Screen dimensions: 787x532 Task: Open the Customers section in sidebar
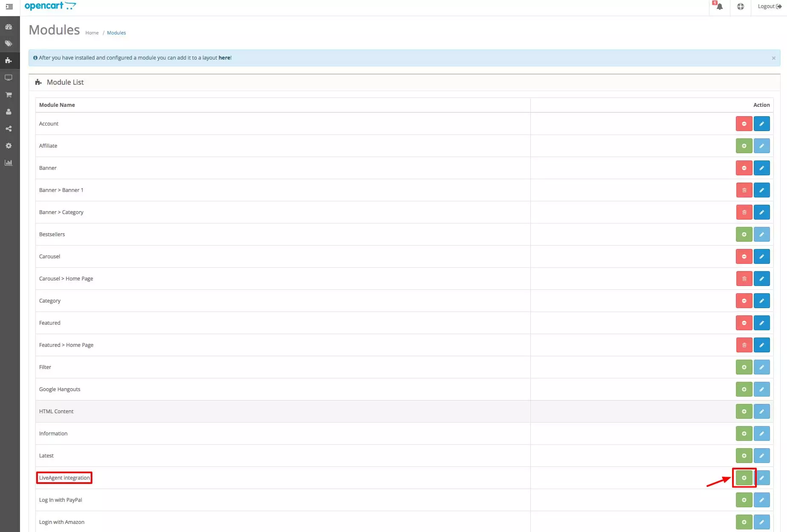(9, 112)
